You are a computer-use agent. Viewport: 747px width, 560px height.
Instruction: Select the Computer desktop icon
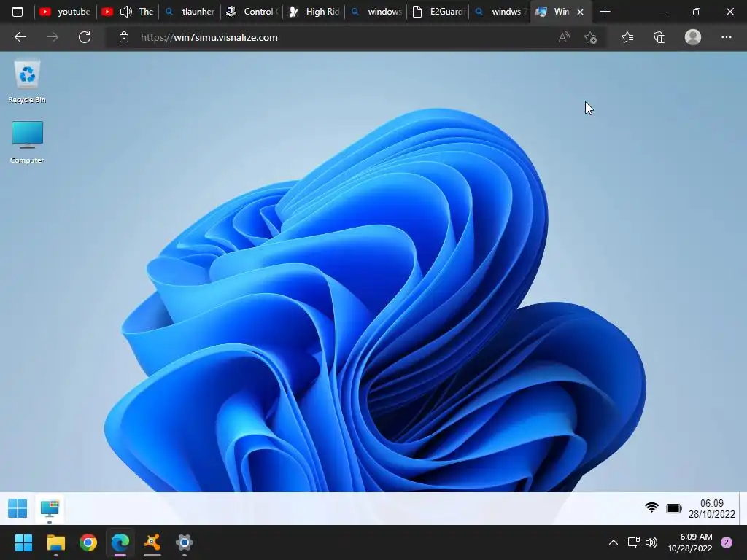point(27,142)
